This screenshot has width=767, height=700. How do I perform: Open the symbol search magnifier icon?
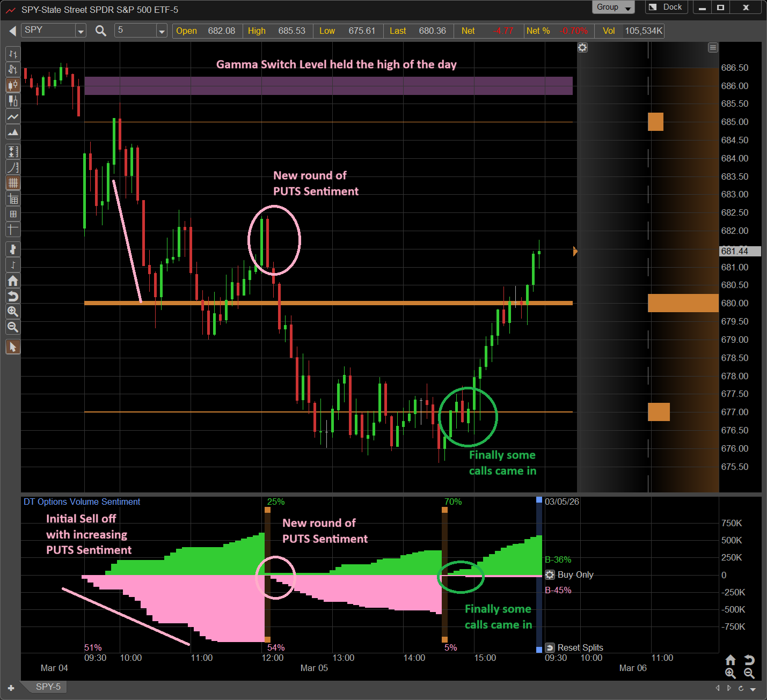(x=100, y=31)
